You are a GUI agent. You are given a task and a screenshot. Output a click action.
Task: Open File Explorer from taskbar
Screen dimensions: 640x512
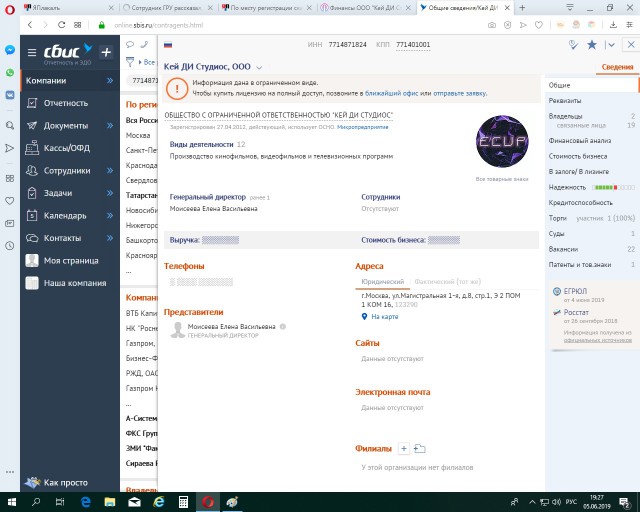coord(110,502)
